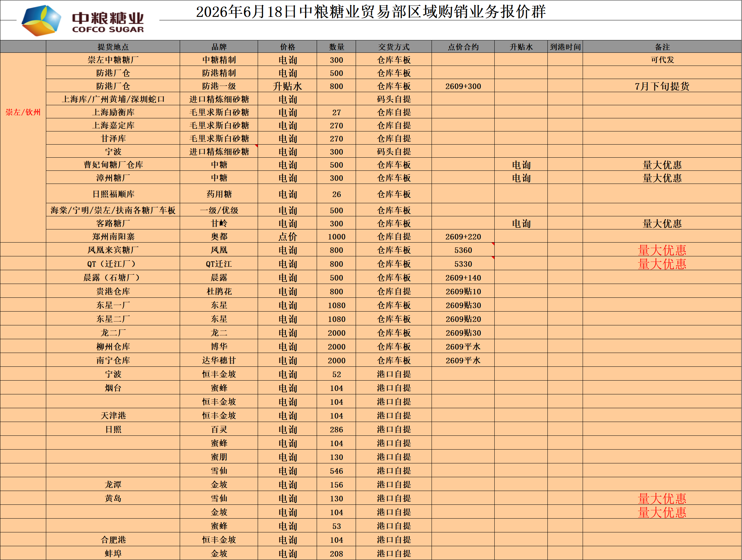This screenshot has height=560, width=742.
Task: Select the 柳州仓库 cell
Action: (113, 346)
